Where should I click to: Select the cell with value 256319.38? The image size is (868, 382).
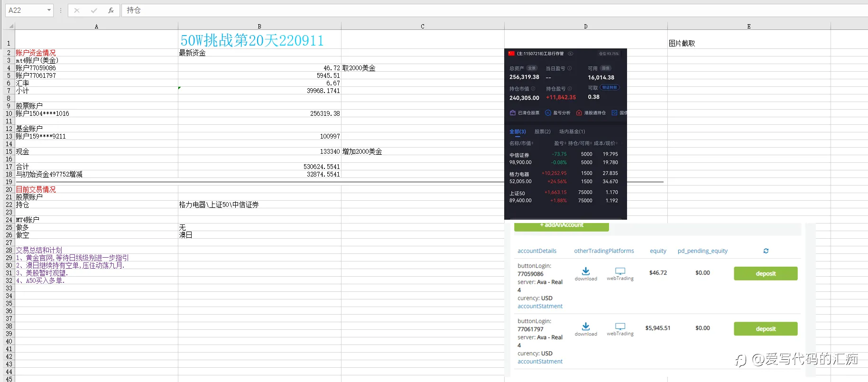tap(259, 113)
